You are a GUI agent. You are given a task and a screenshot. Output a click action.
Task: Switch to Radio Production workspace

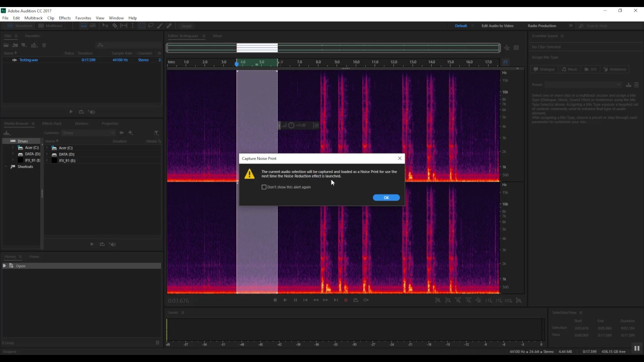[x=542, y=26]
